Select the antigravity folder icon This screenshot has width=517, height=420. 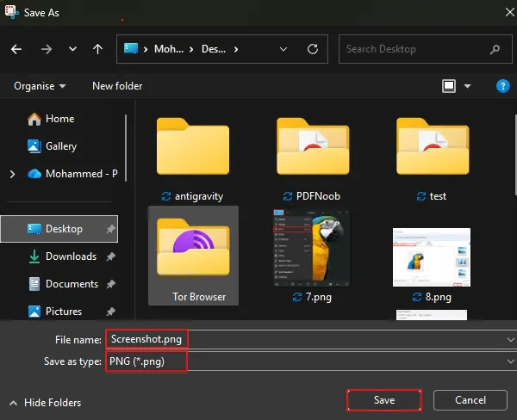(193, 146)
